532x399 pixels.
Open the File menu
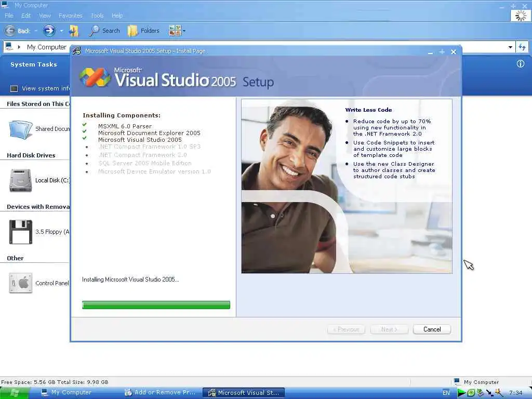click(x=9, y=16)
